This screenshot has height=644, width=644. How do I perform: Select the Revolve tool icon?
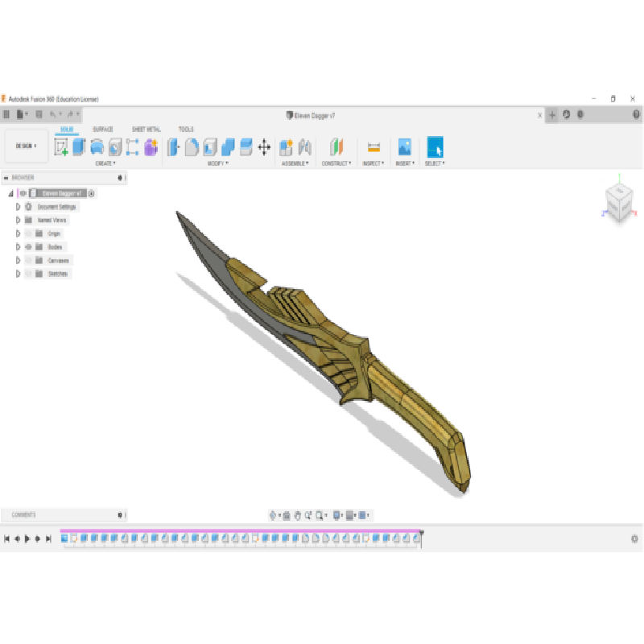97,147
